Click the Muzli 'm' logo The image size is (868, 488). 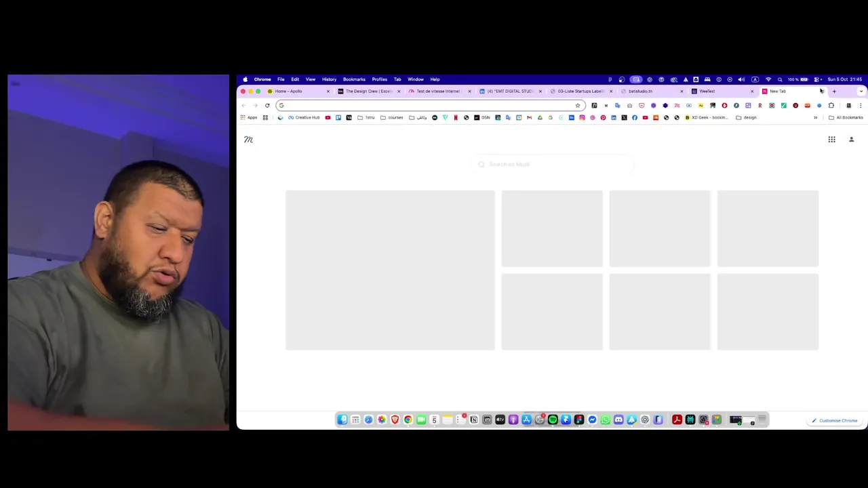248,140
